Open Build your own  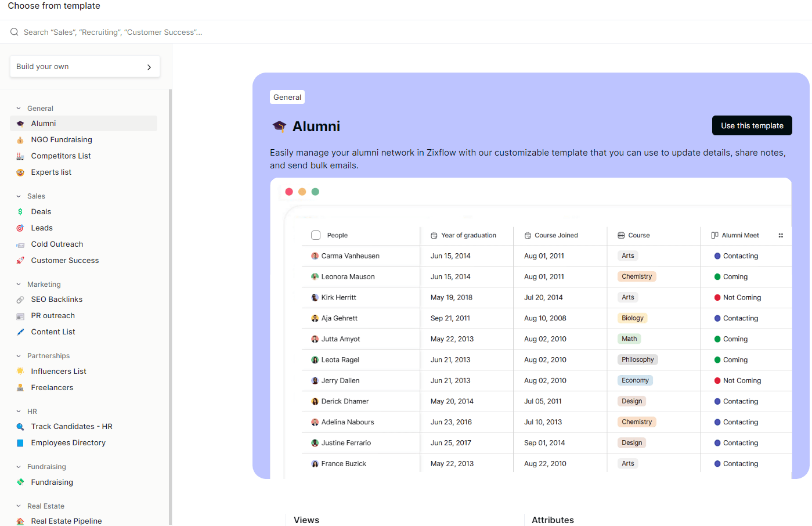point(84,66)
